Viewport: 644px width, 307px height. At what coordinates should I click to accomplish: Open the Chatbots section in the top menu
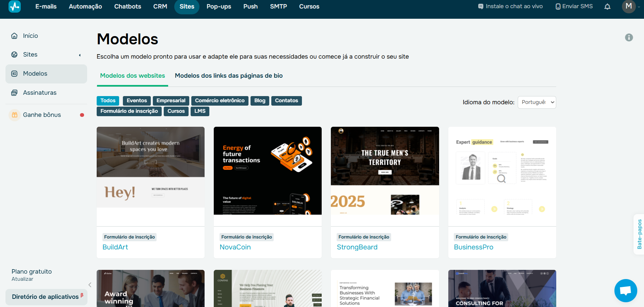pyautogui.click(x=127, y=6)
